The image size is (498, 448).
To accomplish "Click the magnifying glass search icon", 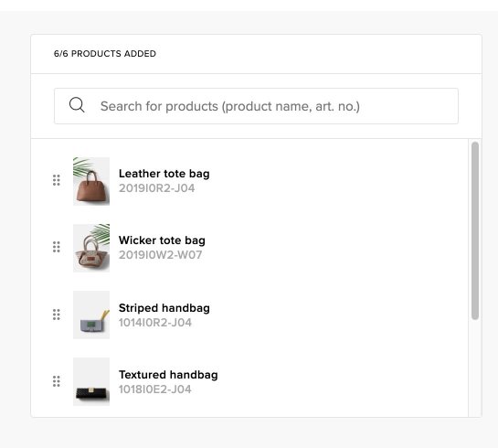I will coord(77,105).
